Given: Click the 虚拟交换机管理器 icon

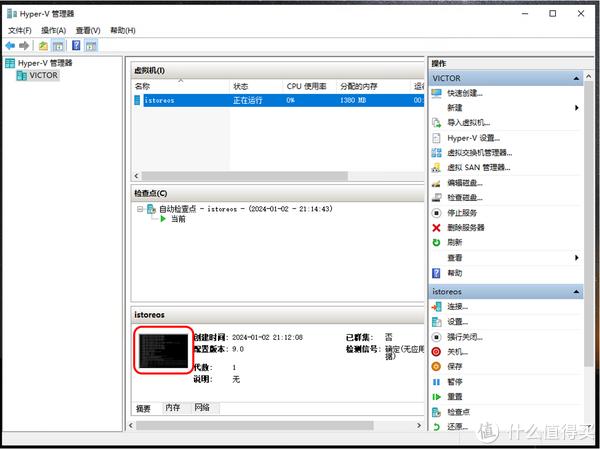Looking at the screenshot, I should 436,153.
